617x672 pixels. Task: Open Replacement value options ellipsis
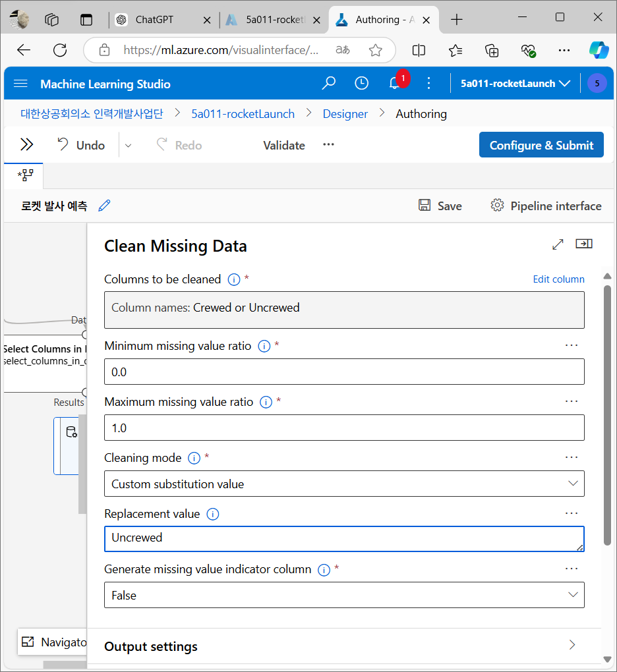coord(571,513)
